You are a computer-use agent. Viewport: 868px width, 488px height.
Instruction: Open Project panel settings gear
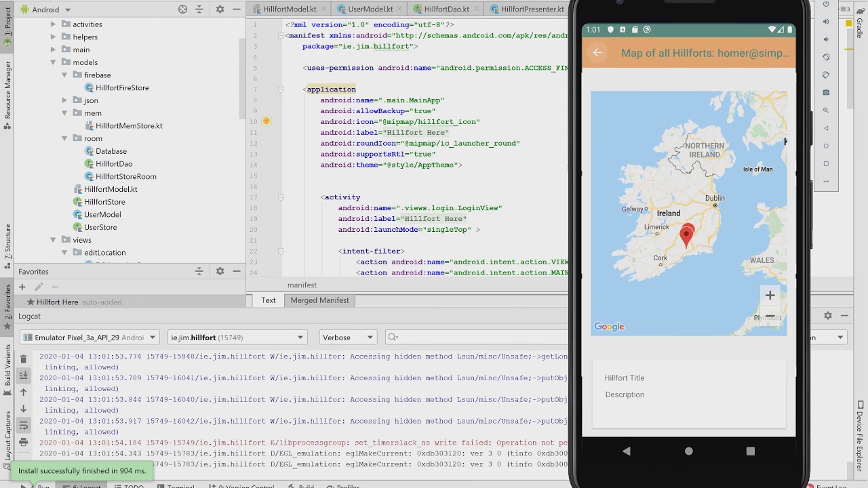coord(220,9)
